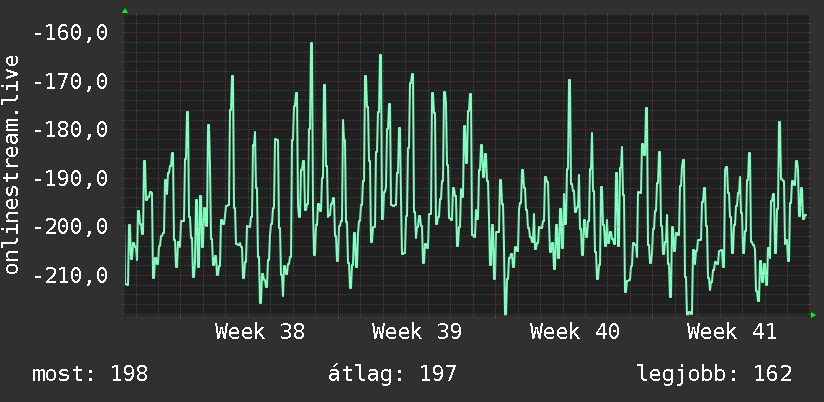Viewport: 824px width, 402px height.
Task: Click the -200,0 Y-axis value
Action: [x=70, y=226]
